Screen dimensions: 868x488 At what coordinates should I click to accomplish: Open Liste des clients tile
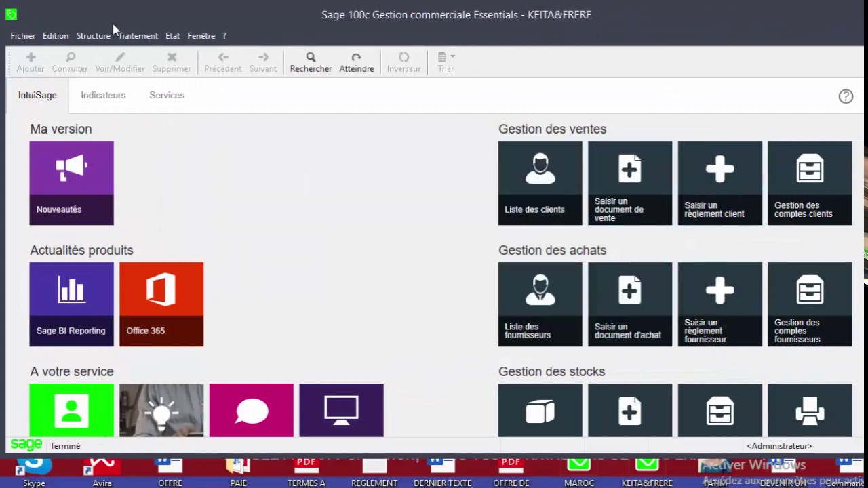[x=540, y=183]
